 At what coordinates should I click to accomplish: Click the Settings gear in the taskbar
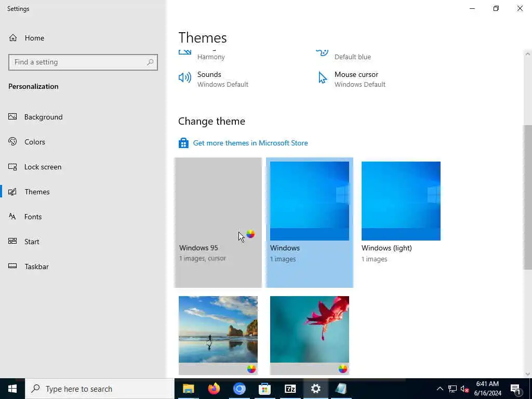(315, 389)
